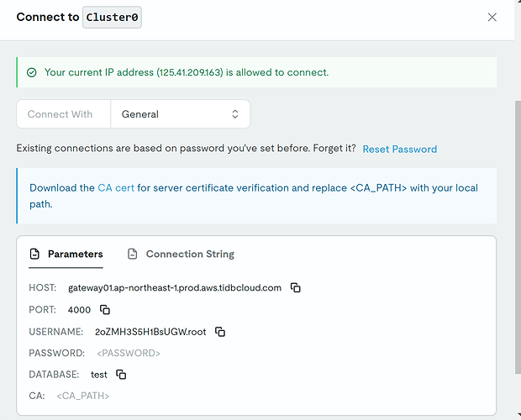This screenshot has width=521, height=420.
Task: Download the CA cert via link
Action: pyautogui.click(x=116, y=188)
